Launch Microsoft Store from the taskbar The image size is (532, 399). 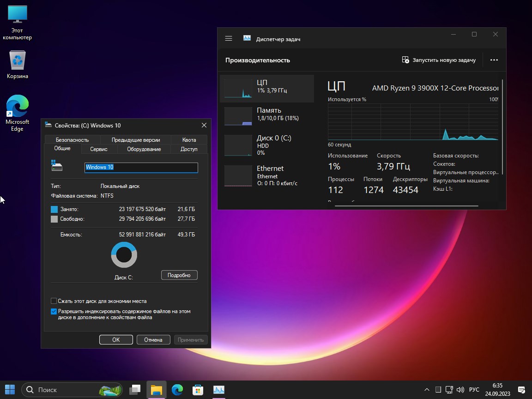(x=198, y=390)
